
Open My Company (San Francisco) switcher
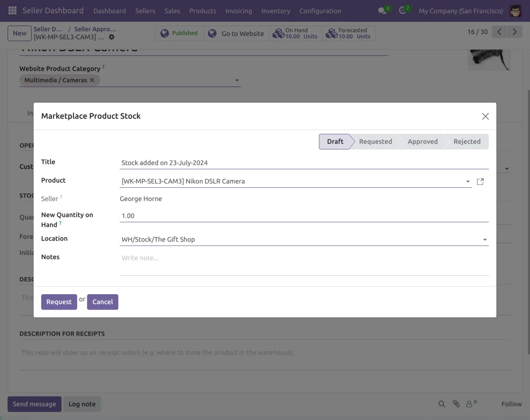[461, 11]
